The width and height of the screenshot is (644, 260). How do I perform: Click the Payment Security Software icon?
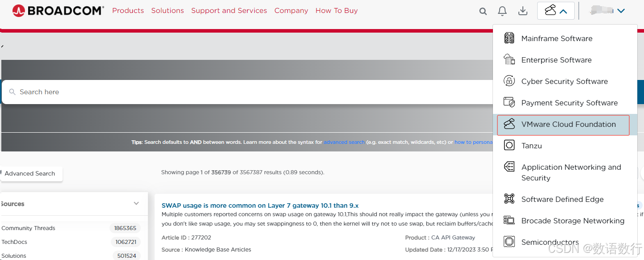pyautogui.click(x=509, y=102)
